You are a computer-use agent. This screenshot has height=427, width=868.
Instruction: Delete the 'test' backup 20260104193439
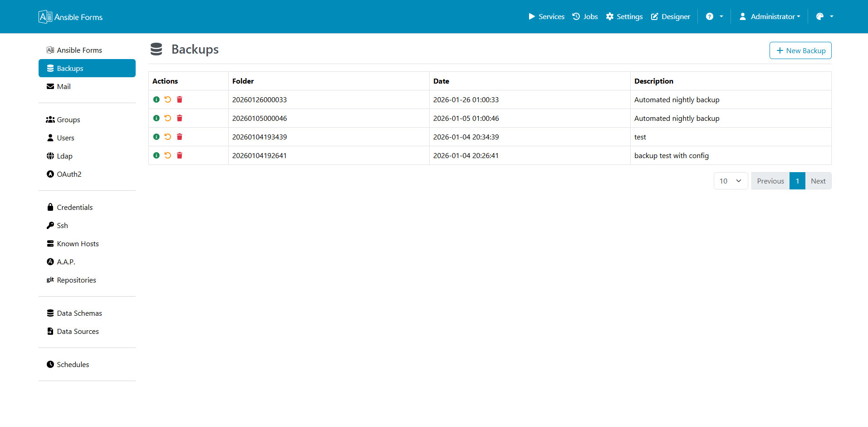point(180,137)
